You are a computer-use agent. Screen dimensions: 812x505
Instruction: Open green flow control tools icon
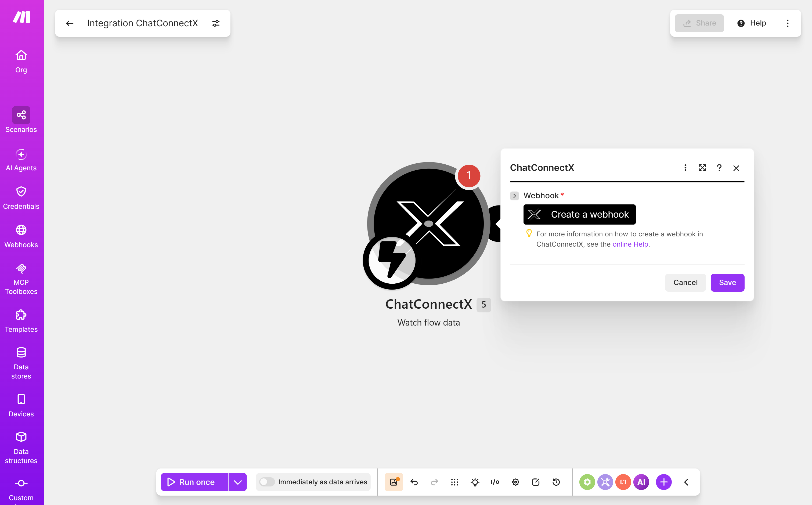tap(587, 482)
